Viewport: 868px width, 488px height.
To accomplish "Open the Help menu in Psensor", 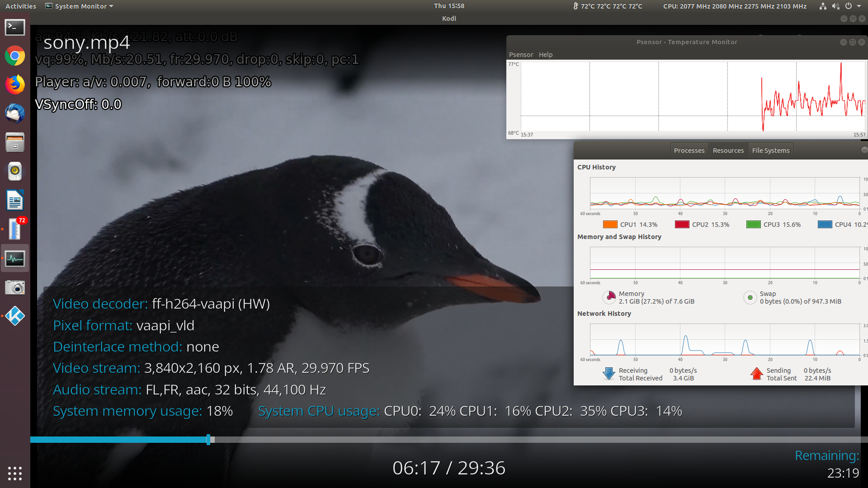I will click(545, 54).
